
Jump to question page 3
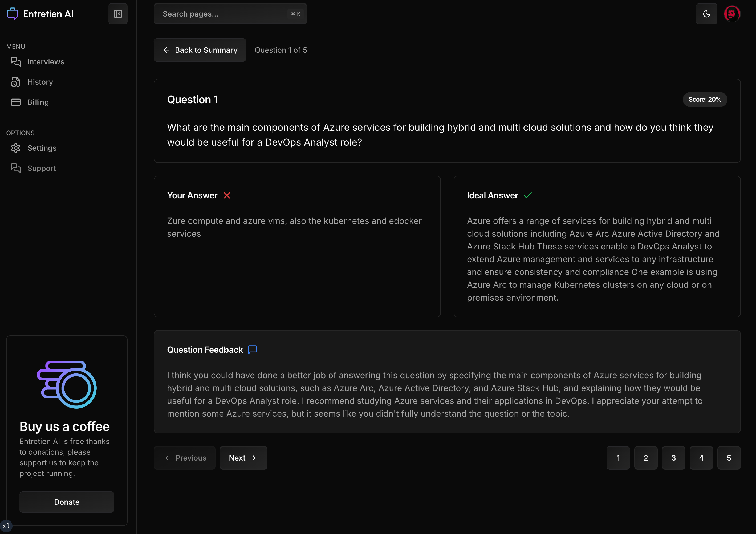click(x=673, y=458)
